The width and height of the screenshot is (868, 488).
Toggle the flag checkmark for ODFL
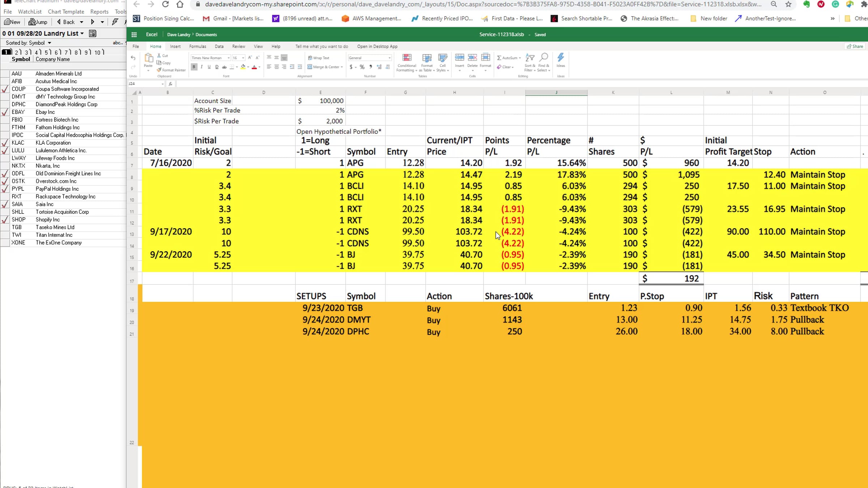5,174
